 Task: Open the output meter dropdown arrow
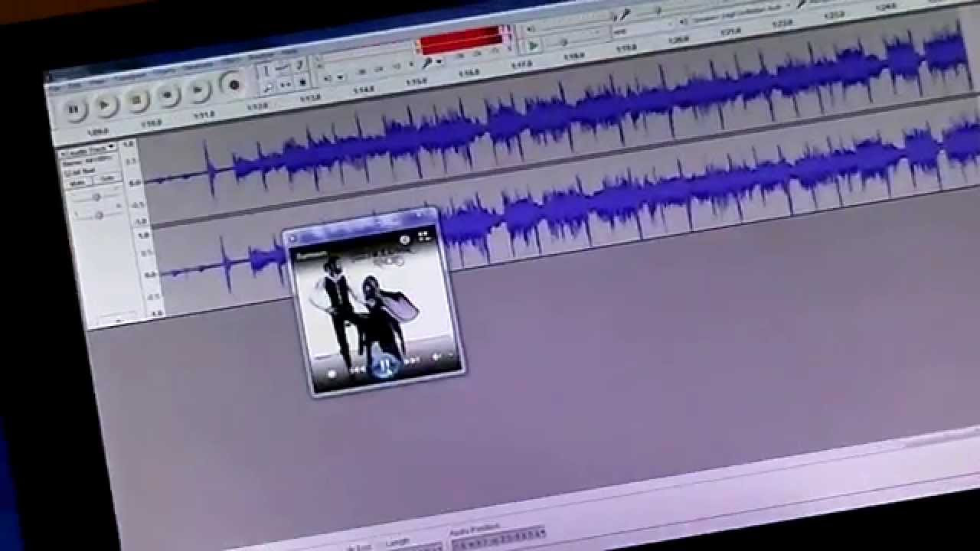click(340, 77)
